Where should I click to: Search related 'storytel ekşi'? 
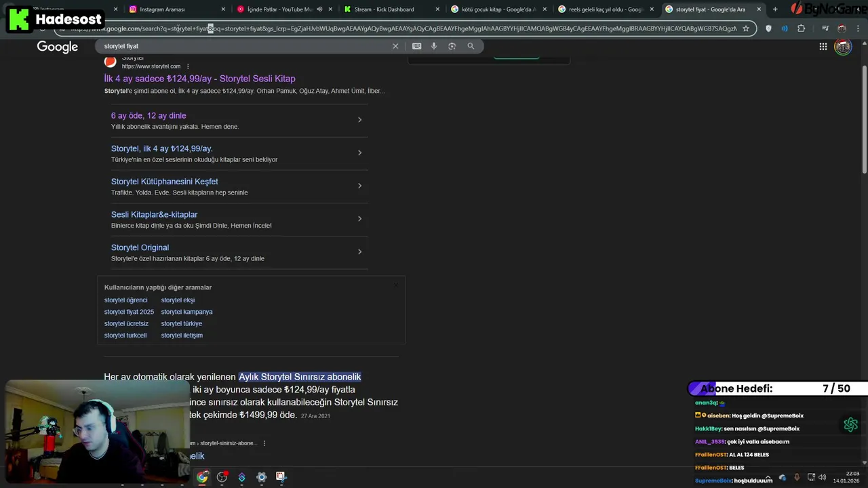[178, 300]
